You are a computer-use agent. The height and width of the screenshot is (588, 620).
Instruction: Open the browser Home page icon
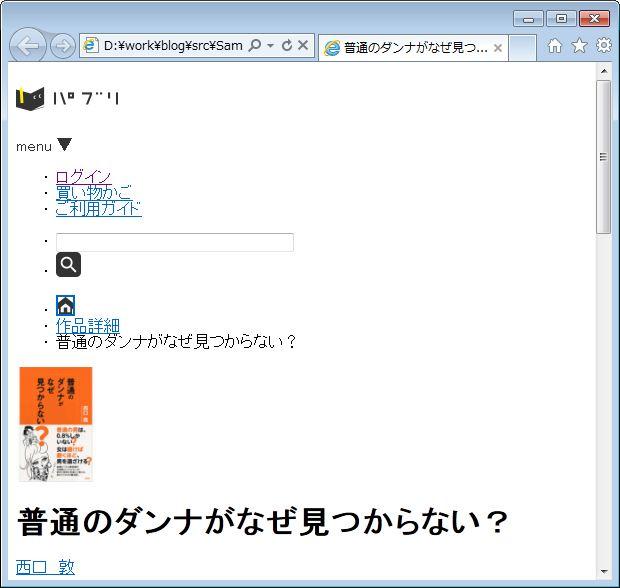click(x=554, y=46)
